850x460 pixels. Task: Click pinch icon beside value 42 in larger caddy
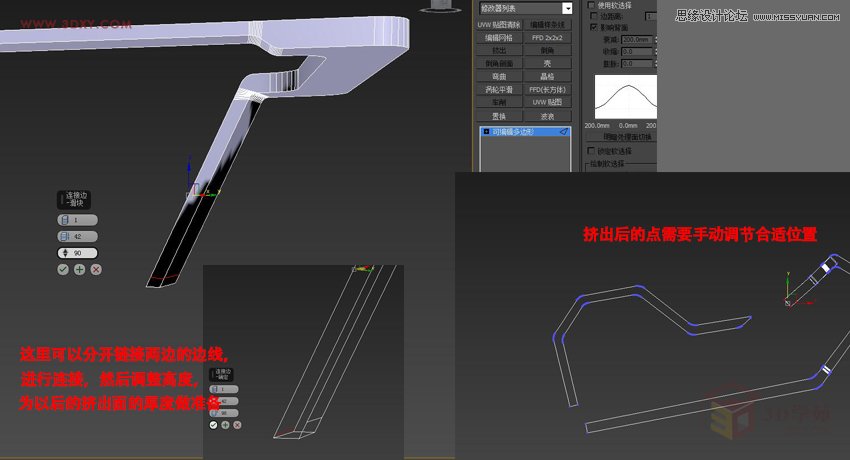point(65,237)
